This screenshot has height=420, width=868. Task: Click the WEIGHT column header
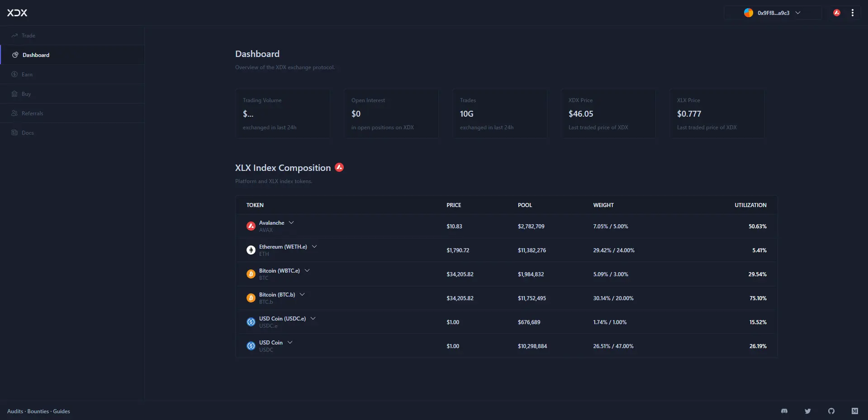click(603, 205)
